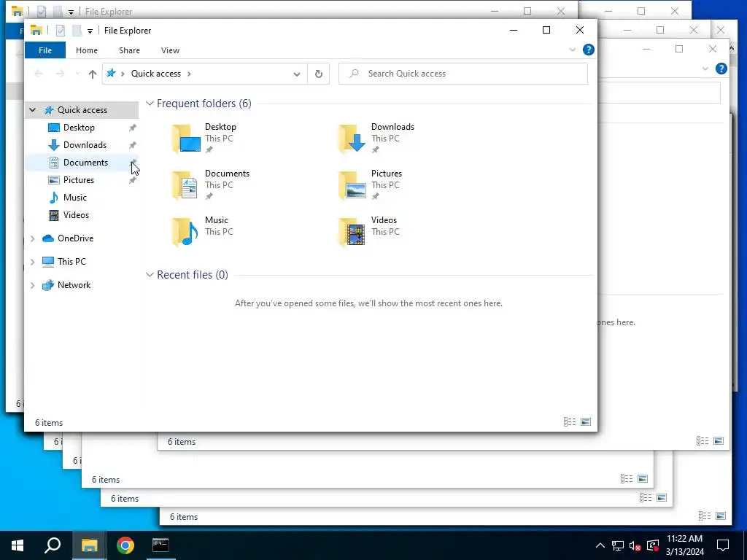Expand the This PC tree node
This screenshot has width=747, height=560.
coord(32,262)
